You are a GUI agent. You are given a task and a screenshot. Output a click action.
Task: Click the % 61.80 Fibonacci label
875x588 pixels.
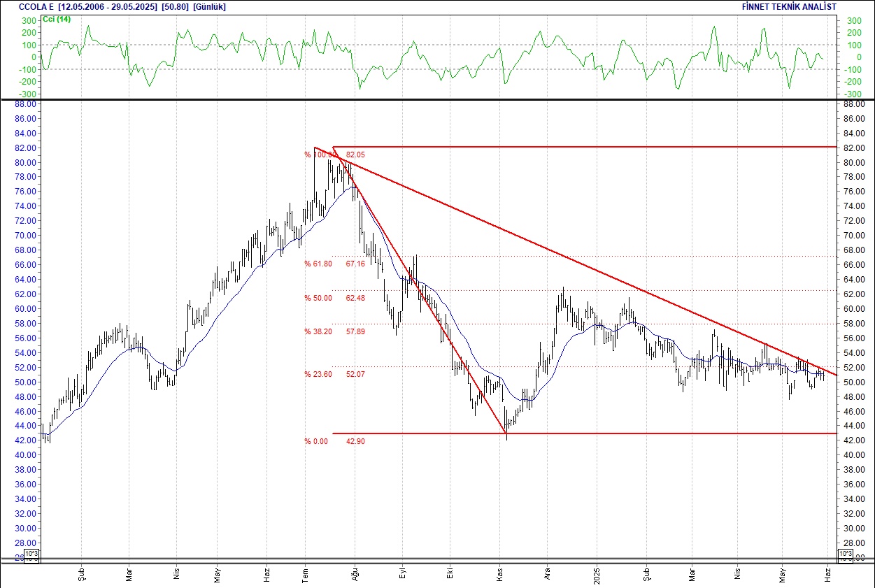[318, 264]
